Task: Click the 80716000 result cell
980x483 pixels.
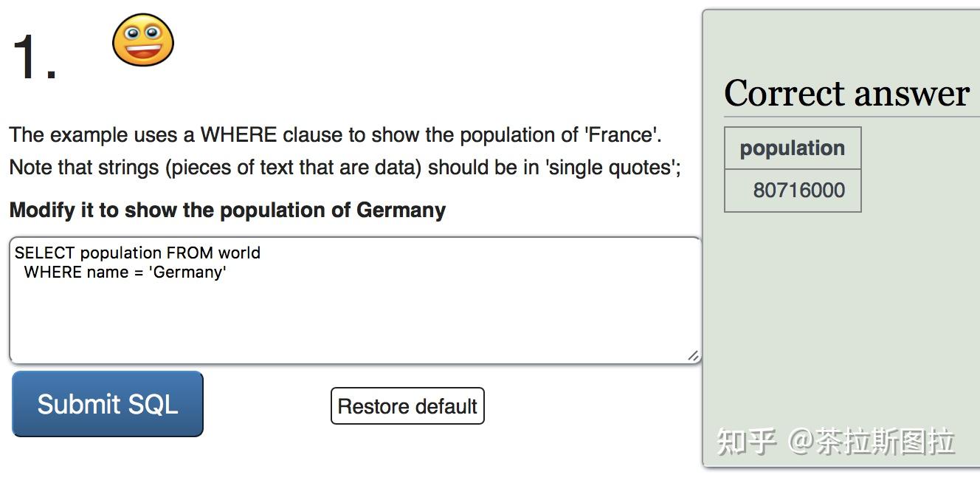Action: coord(793,191)
